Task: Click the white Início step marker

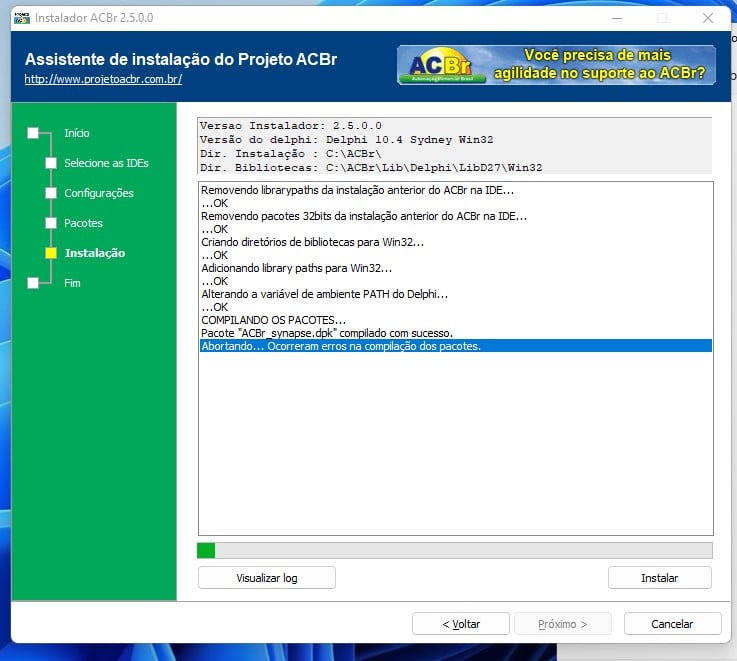Action: click(x=33, y=133)
